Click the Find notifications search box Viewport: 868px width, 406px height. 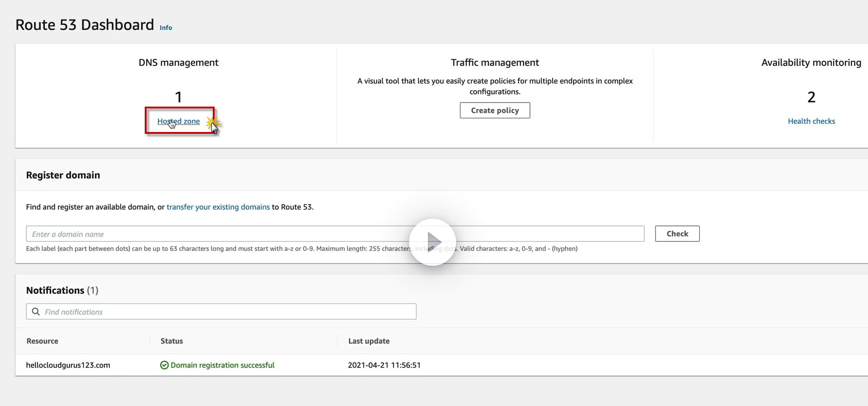[x=227, y=312]
